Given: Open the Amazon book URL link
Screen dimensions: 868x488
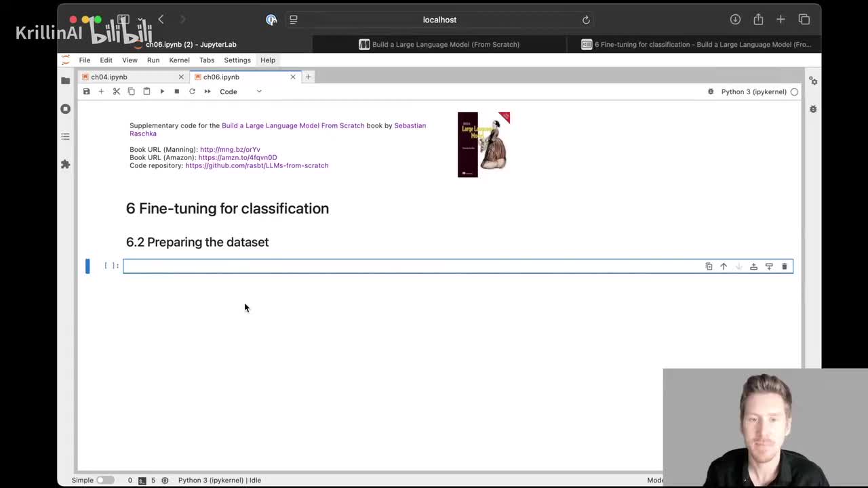Looking at the screenshot, I should pyautogui.click(x=237, y=157).
